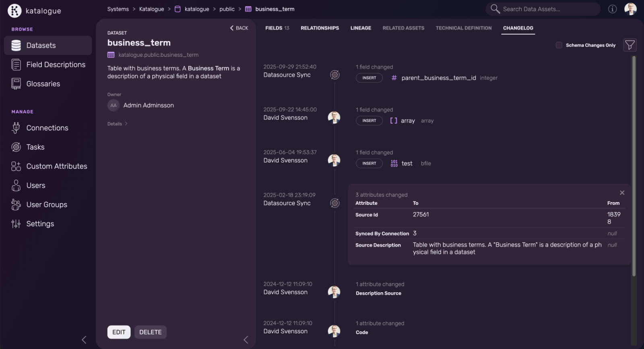Click owner name Admin Adminsson
The height and width of the screenshot is (349, 644).
(x=149, y=105)
